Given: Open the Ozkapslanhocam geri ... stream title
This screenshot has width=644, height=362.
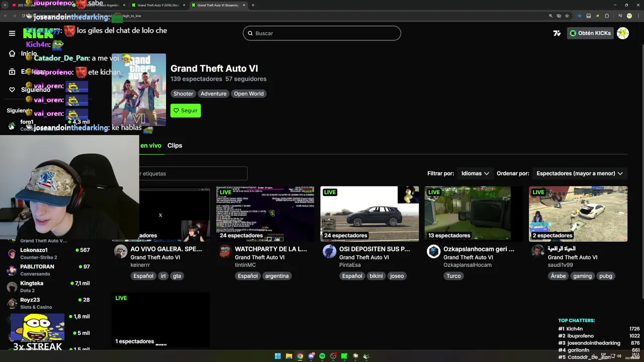Looking at the screenshot, I should pos(478,249).
